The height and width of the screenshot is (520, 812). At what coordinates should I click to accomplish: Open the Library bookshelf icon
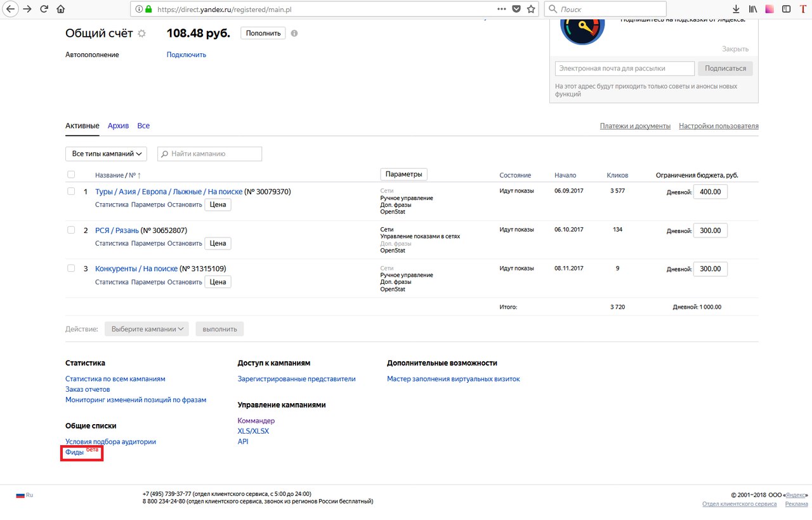pos(753,9)
